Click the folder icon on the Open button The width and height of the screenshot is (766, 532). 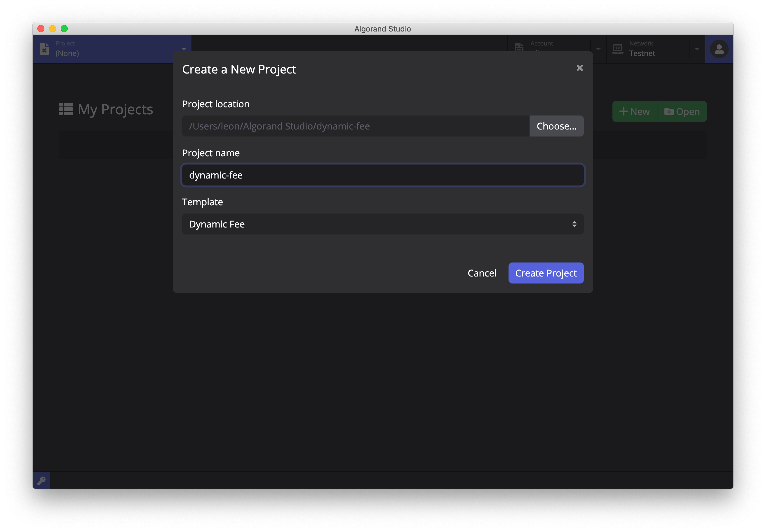(669, 111)
